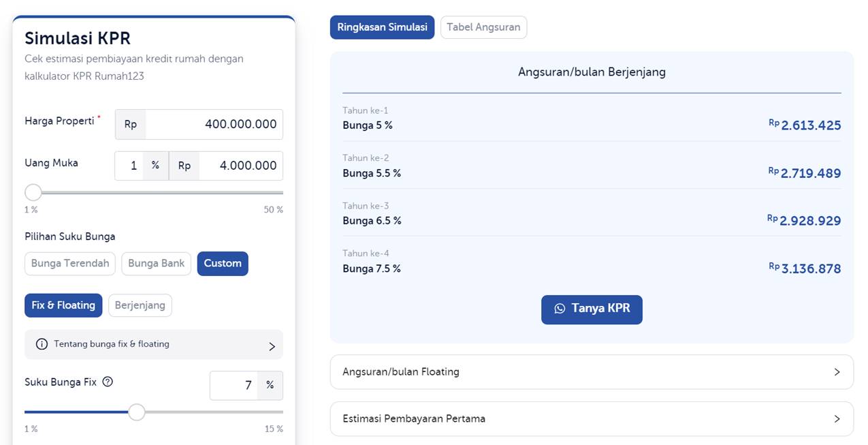The width and height of the screenshot is (868, 445).
Task: Select the Bunga Terendah interest option
Action: click(x=69, y=263)
